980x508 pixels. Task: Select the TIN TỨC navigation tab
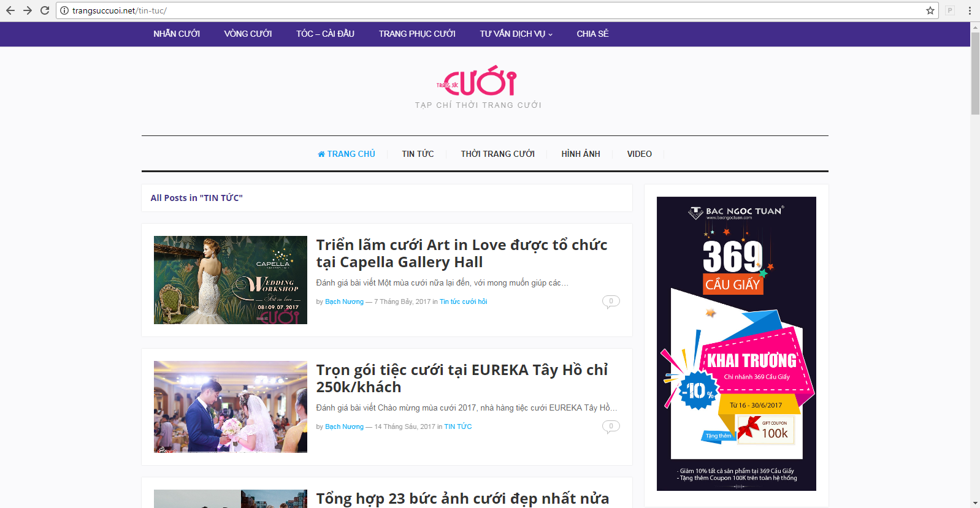pos(418,154)
